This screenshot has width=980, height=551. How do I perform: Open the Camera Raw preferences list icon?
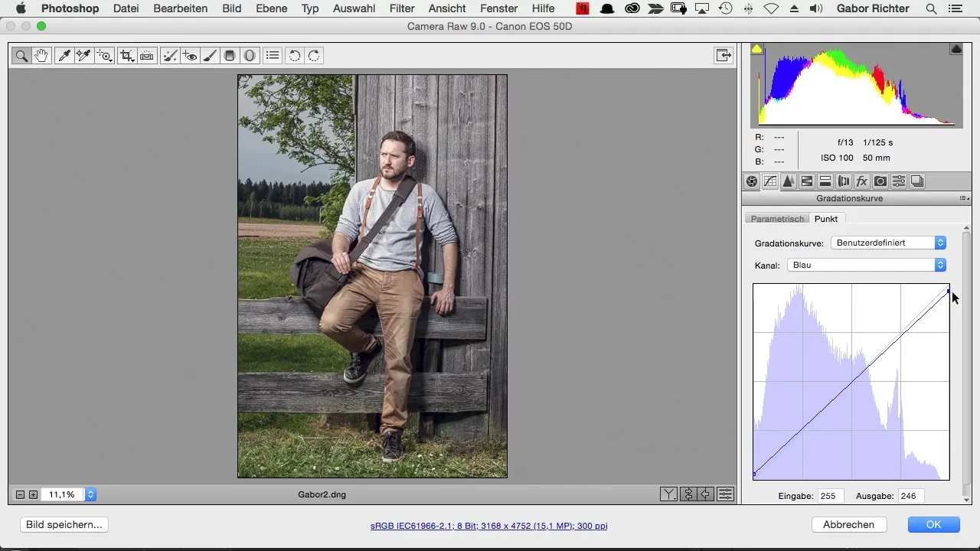[272, 56]
